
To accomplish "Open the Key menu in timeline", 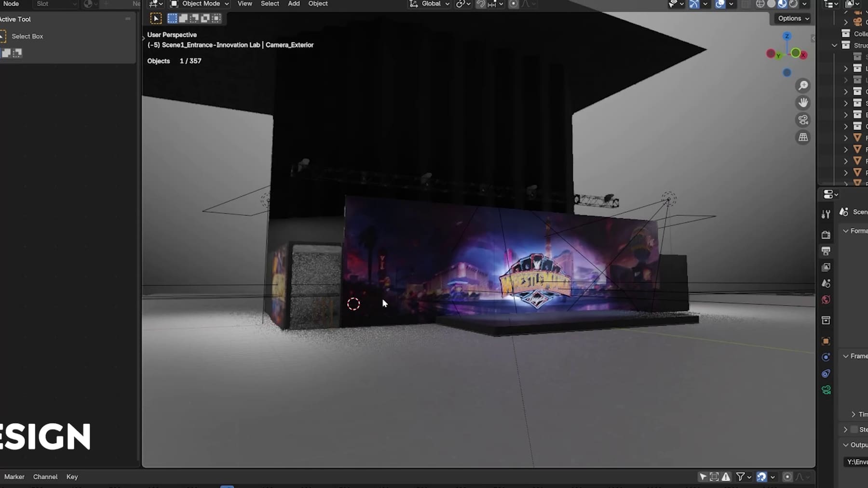I will [72, 477].
